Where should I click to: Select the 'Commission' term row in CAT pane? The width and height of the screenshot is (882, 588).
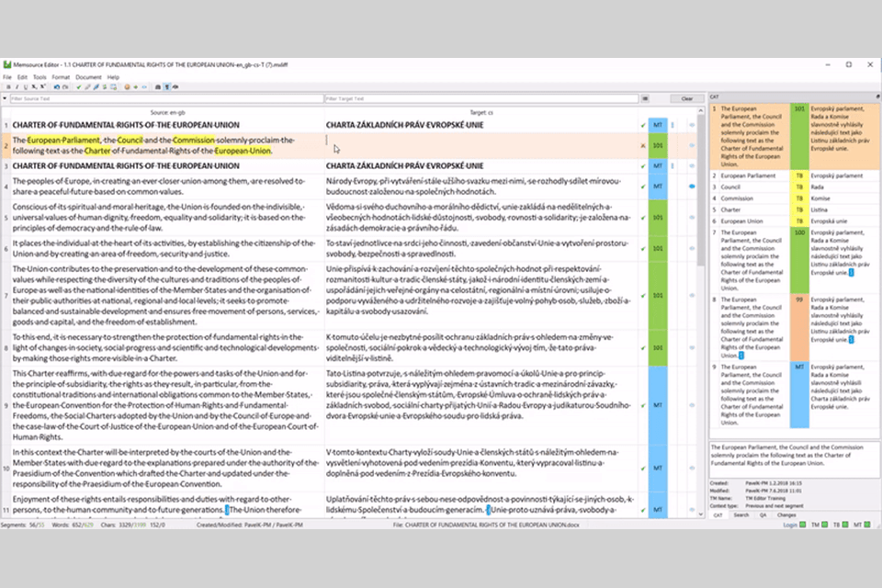pos(794,198)
